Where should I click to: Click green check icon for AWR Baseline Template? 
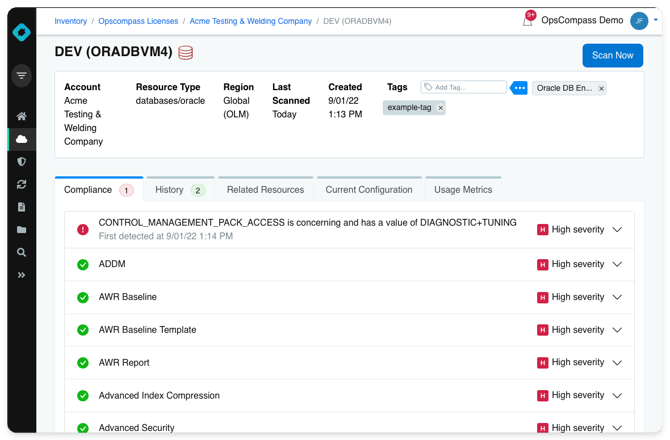tap(83, 330)
